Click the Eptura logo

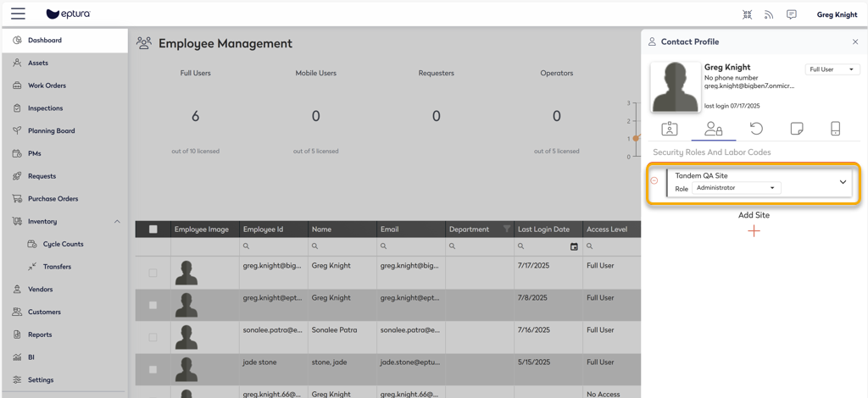pyautogui.click(x=69, y=14)
